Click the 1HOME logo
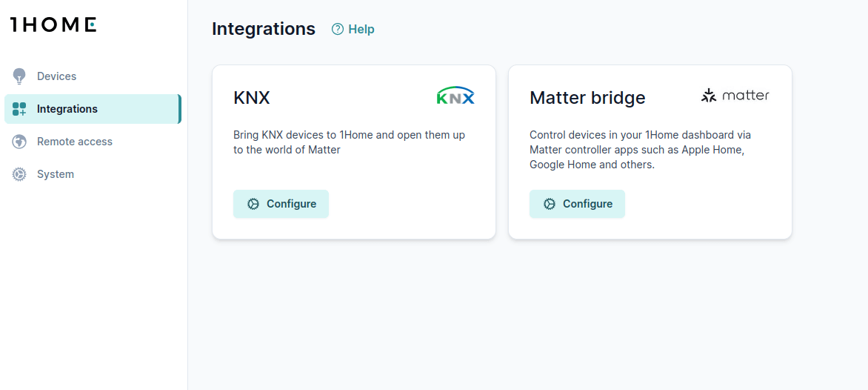The height and width of the screenshot is (390, 868). [53, 25]
